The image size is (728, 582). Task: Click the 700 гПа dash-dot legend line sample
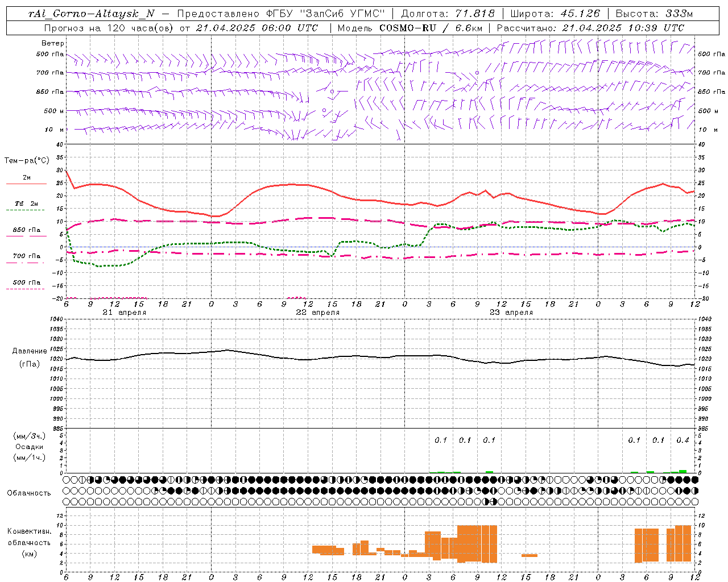click(x=27, y=263)
